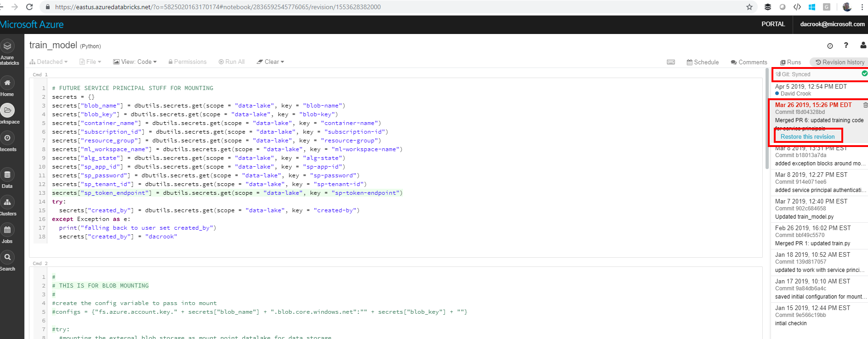The image size is (868, 339).
Task: Open View: Code dropdown
Action: point(135,62)
